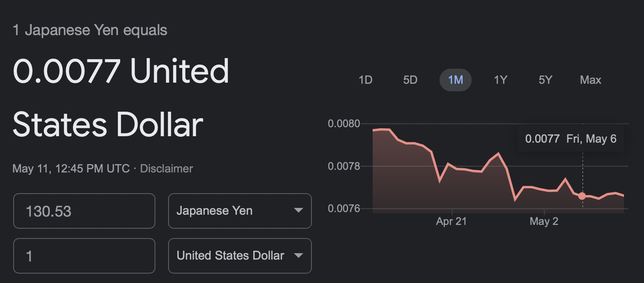
Task: Open the Disclaimer link
Action: click(x=166, y=168)
